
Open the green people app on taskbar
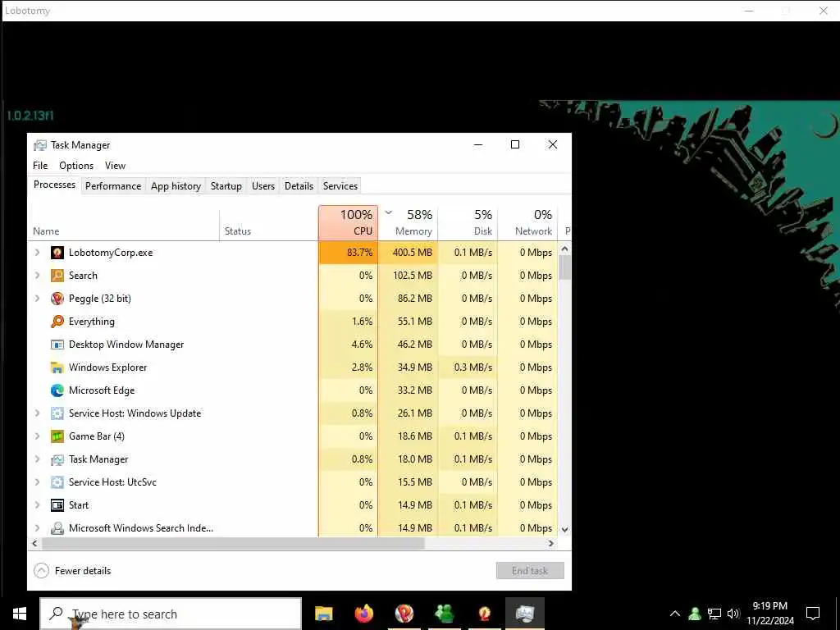click(x=444, y=614)
